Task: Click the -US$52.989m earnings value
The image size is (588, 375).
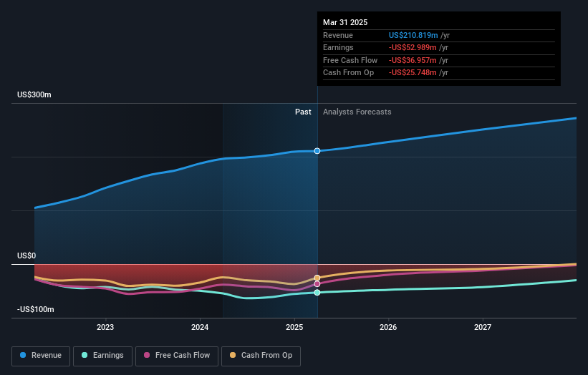Action: pyautogui.click(x=413, y=47)
